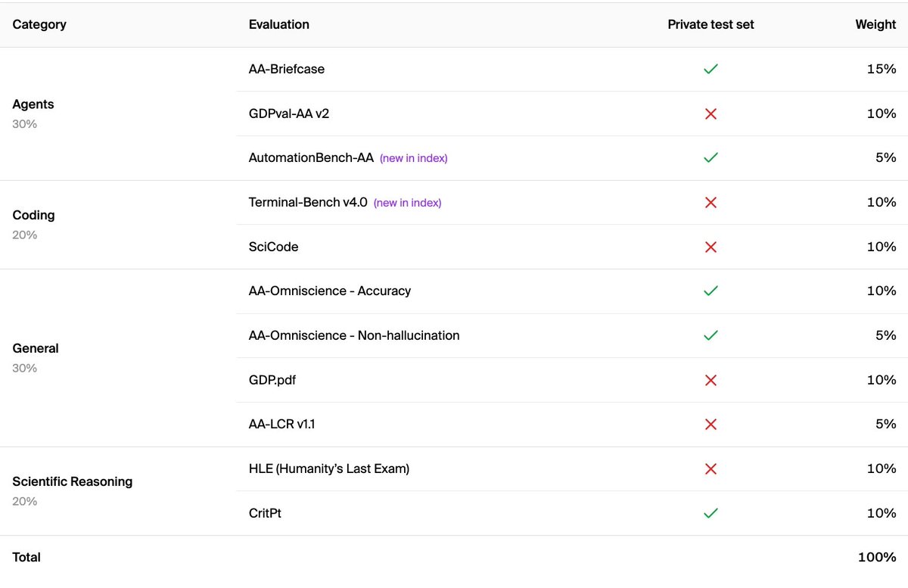Click the Evaluation column header

click(x=279, y=24)
